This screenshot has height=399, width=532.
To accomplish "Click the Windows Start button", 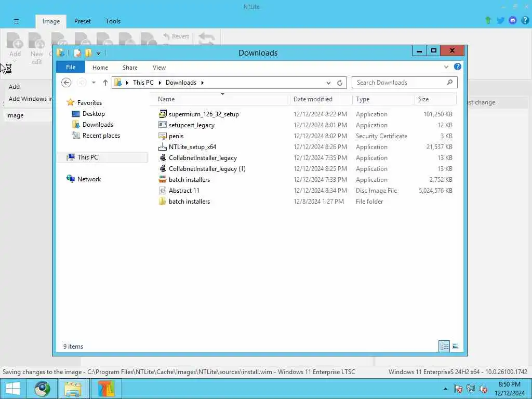I will 12,389.
